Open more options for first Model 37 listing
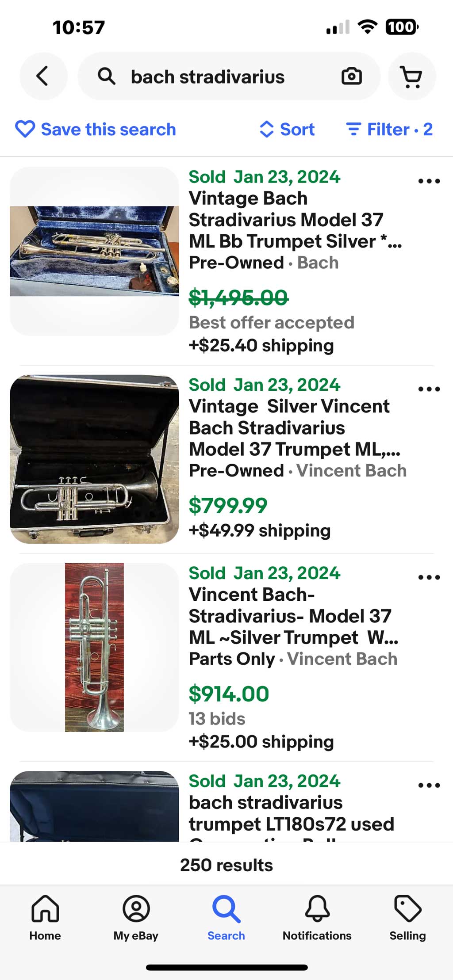 coord(429,181)
